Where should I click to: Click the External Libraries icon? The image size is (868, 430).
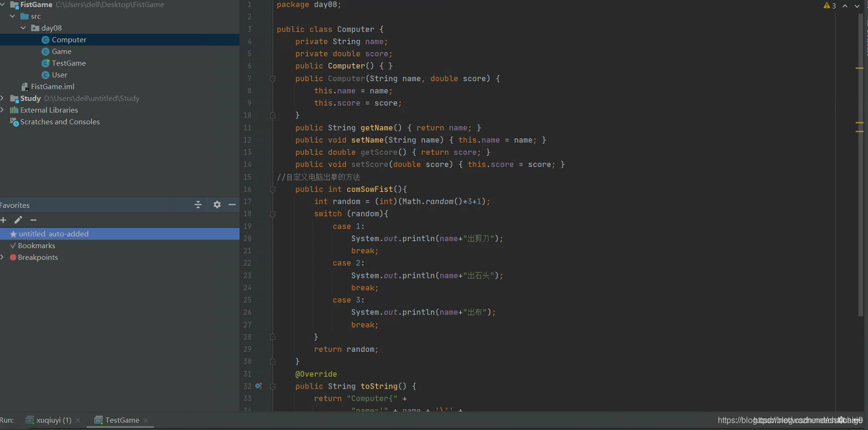click(x=14, y=110)
